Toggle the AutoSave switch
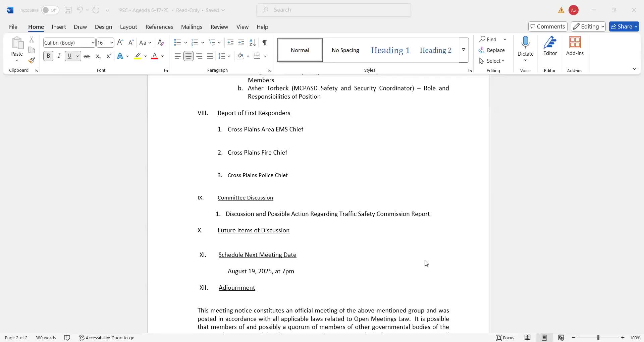 pyautogui.click(x=50, y=10)
